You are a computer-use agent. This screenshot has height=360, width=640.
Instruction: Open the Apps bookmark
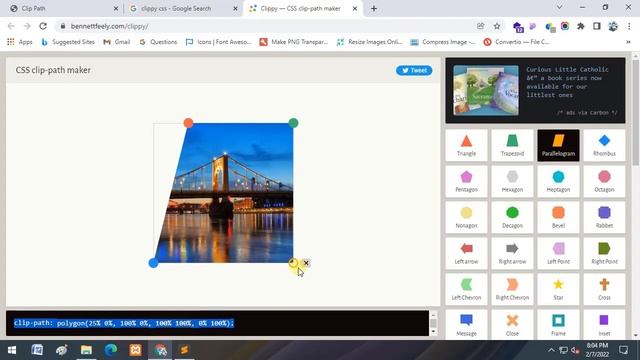coord(20,42)
